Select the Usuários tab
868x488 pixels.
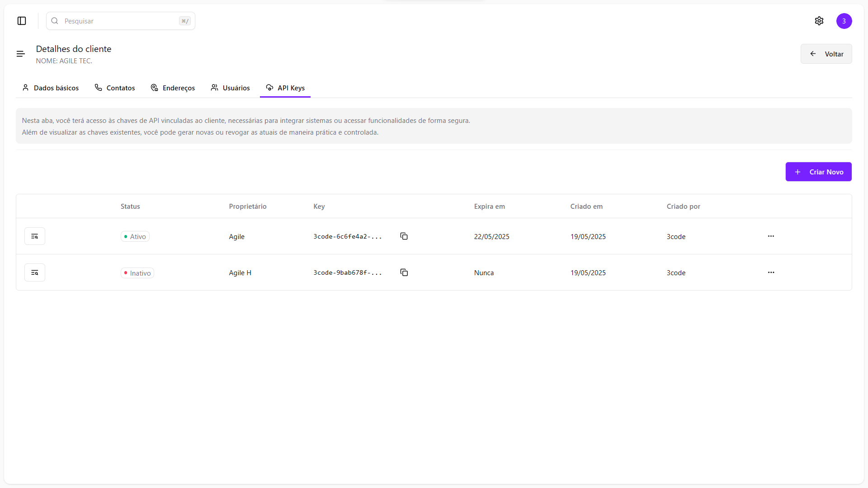click(x=230, y=88)
